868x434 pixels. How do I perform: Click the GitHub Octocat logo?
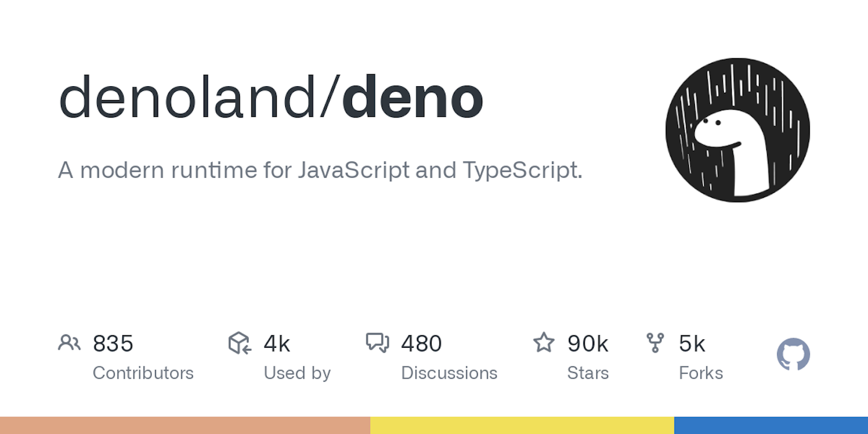coord(793,354)
